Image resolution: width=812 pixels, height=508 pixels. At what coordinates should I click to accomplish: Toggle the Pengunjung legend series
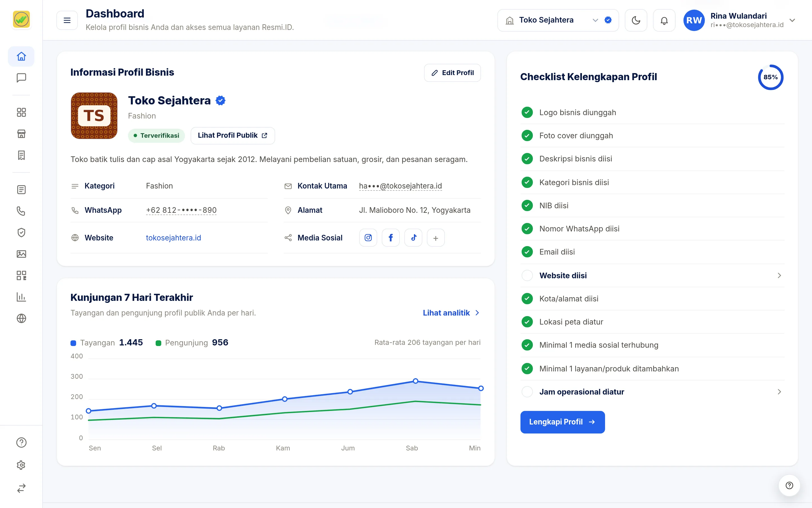[192, 342]
